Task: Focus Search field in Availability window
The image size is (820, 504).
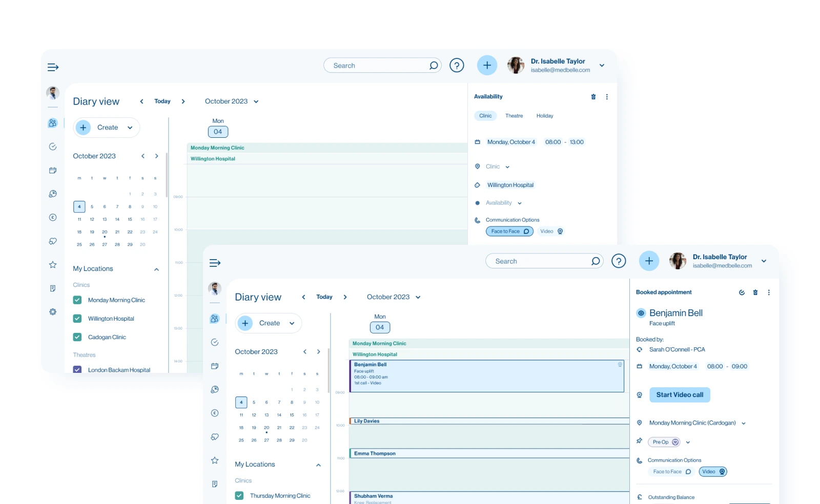Action: [x=382, y=66]
